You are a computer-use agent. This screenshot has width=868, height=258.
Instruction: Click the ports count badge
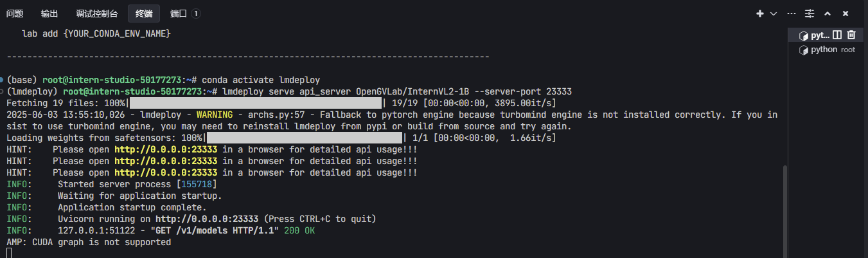tap(196, 14)
